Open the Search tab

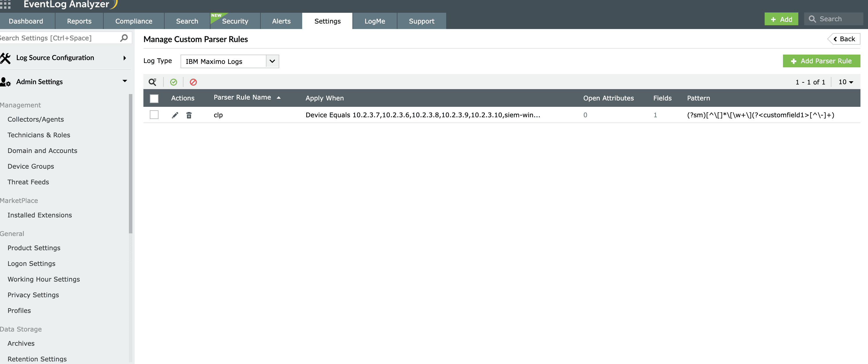(187, 21)
